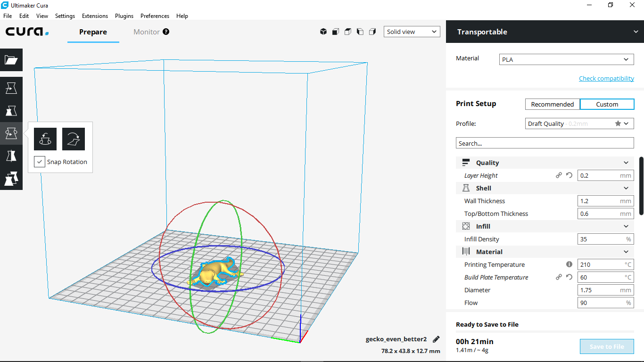Click the Save to File button
644x362 pixels.
point(607,346)
